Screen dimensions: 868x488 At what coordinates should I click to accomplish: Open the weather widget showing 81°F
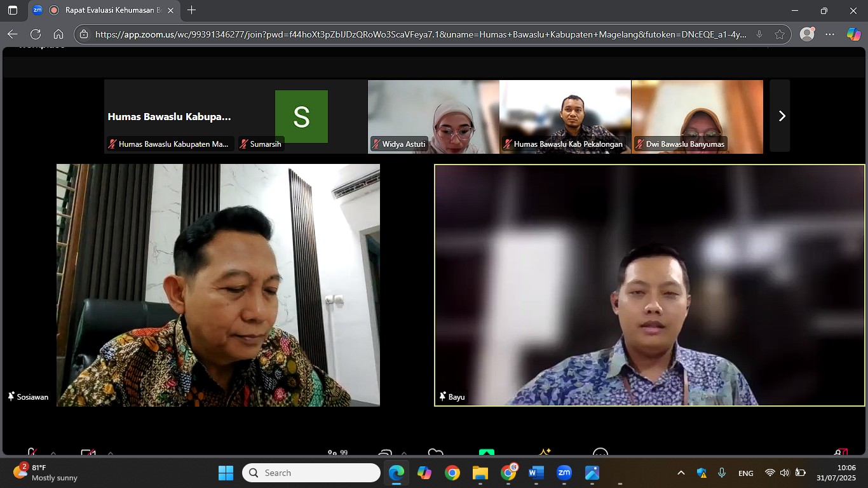coord(46,473)
